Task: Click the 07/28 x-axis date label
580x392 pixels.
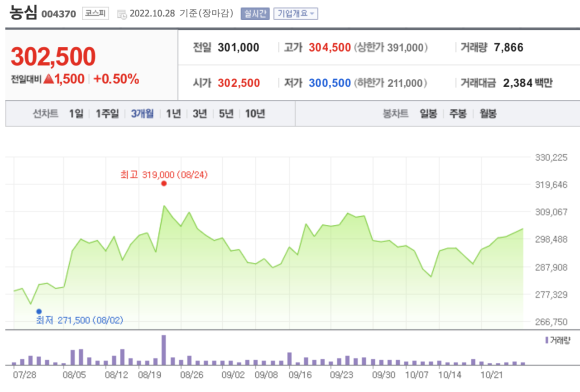Action: click(25, 375)
